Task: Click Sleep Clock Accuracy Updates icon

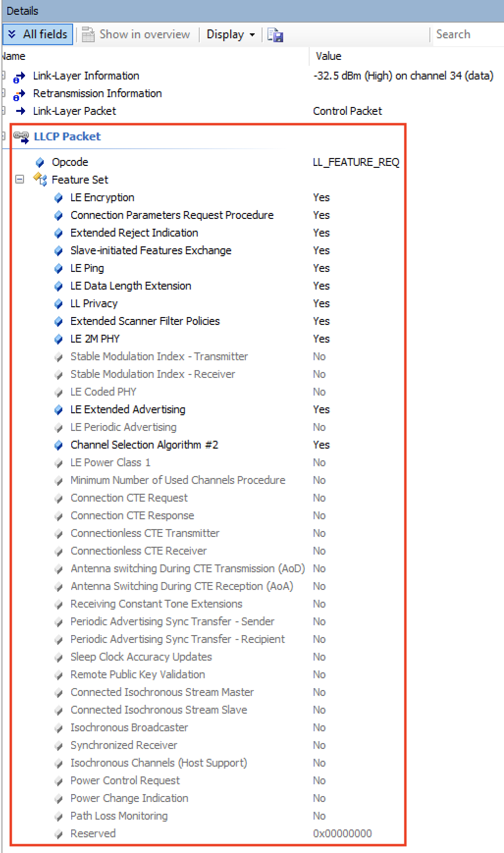Action: [x=58, y=657]
